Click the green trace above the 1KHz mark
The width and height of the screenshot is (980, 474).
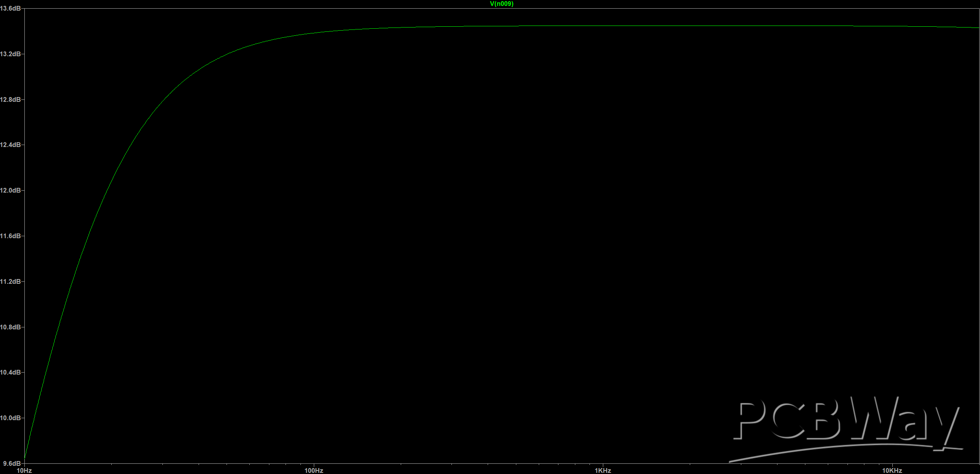coord(603,26)
